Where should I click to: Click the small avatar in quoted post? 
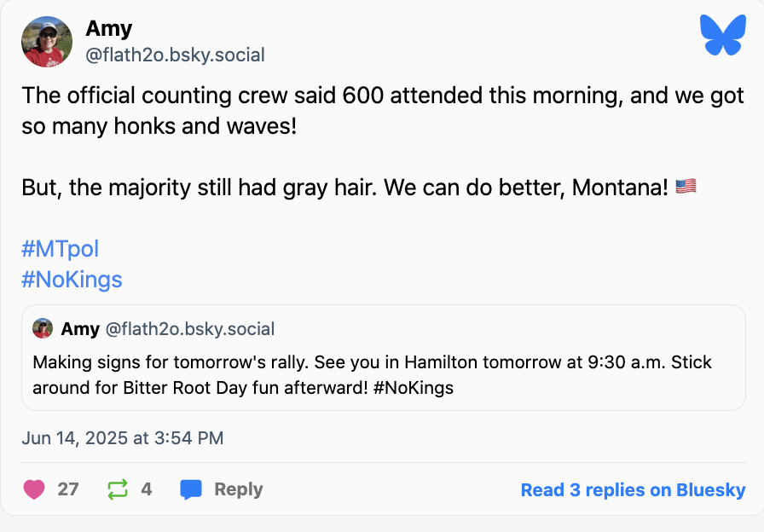43,328
